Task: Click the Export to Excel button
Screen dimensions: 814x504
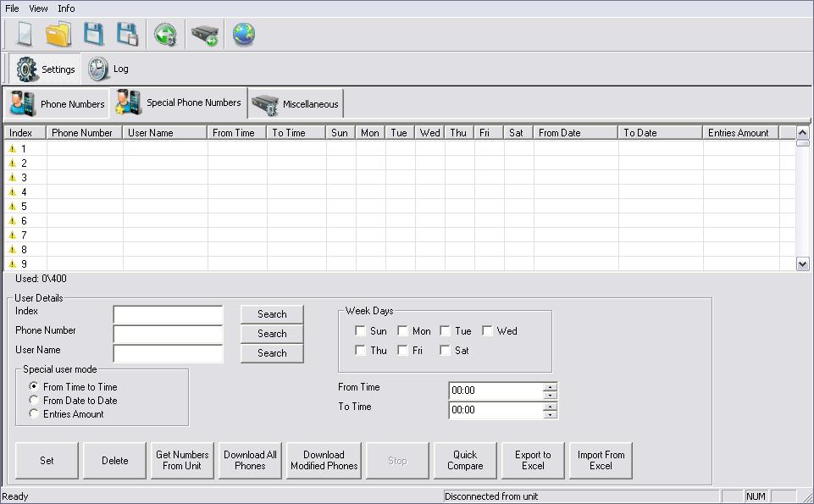Action: [533, 460]
